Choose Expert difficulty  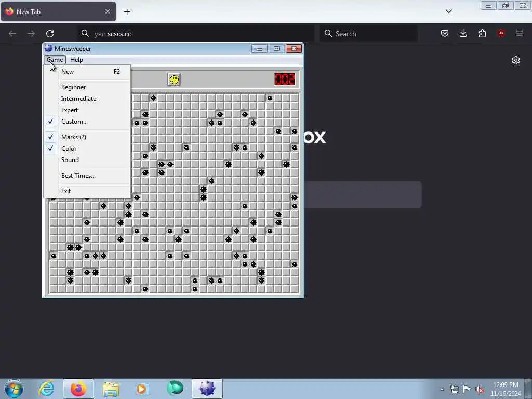[x=87, y=110]
